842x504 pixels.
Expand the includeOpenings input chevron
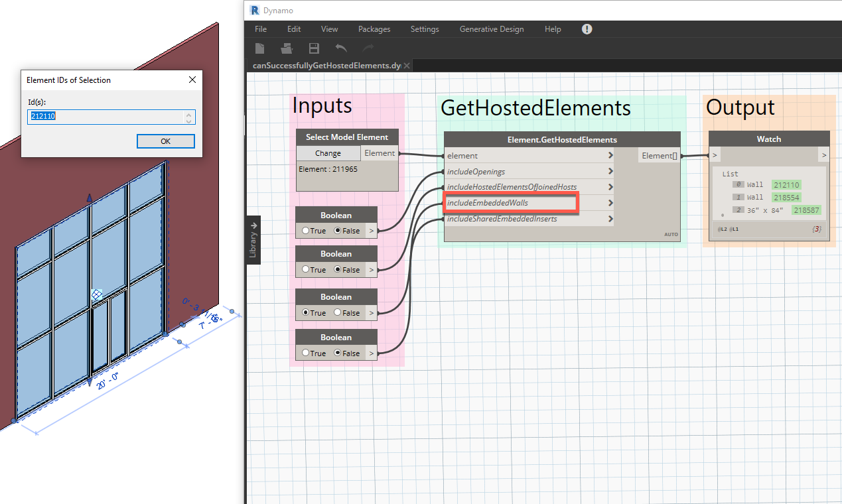point(610,171)
